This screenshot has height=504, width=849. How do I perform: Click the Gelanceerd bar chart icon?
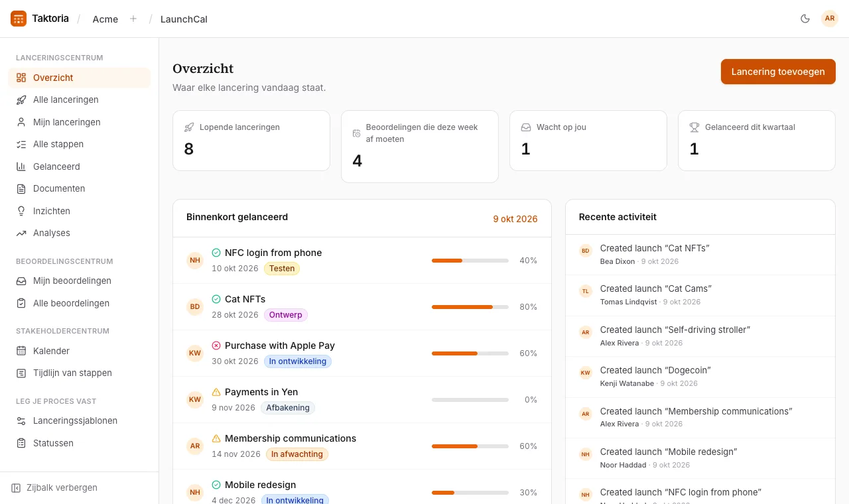pos(21,166)
